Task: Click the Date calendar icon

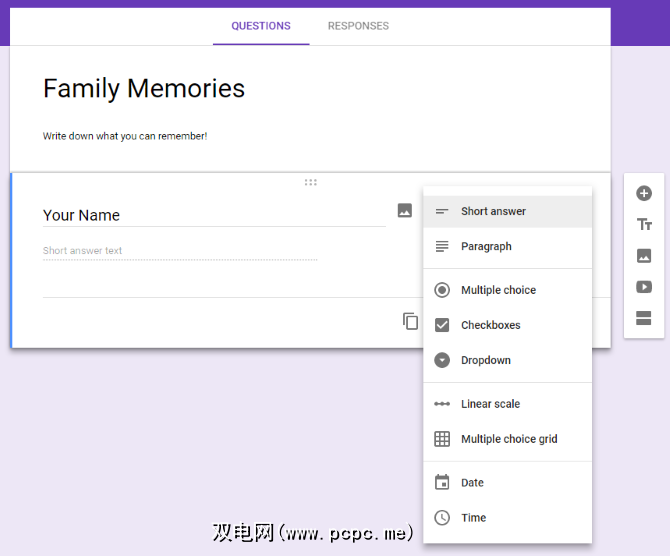Action: 442,482
